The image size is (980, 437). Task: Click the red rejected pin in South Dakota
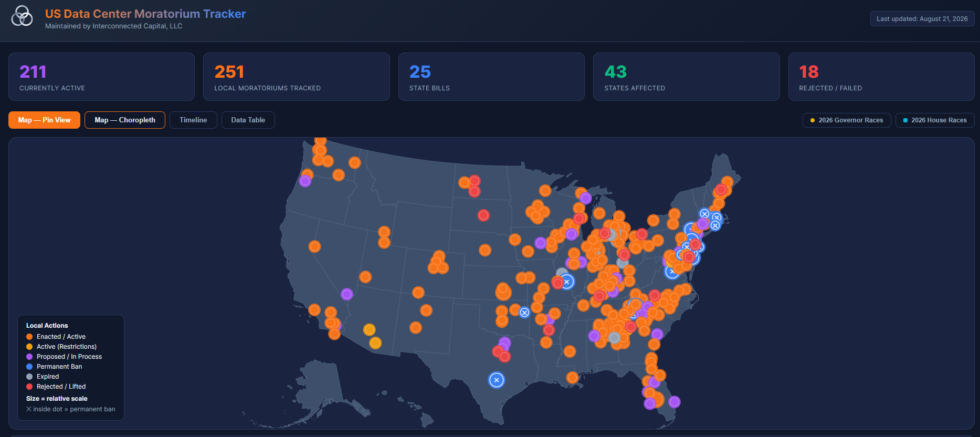483,215
